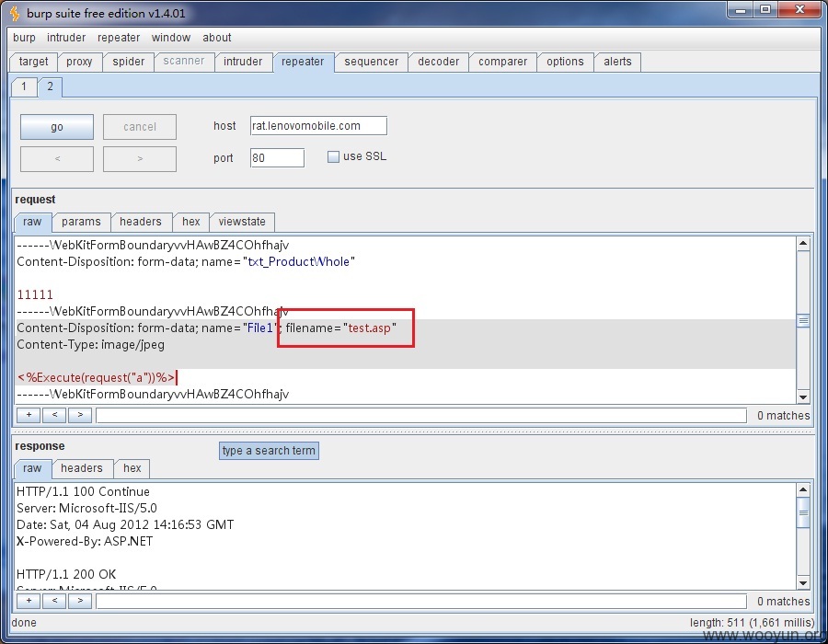Open the window menu
The width and height of the screenshot is (828, 644).
170,38
